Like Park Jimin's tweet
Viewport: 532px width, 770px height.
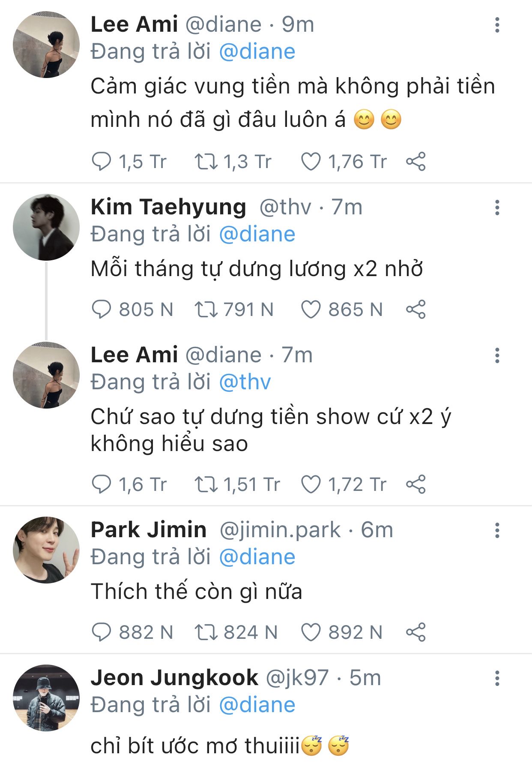311,632
